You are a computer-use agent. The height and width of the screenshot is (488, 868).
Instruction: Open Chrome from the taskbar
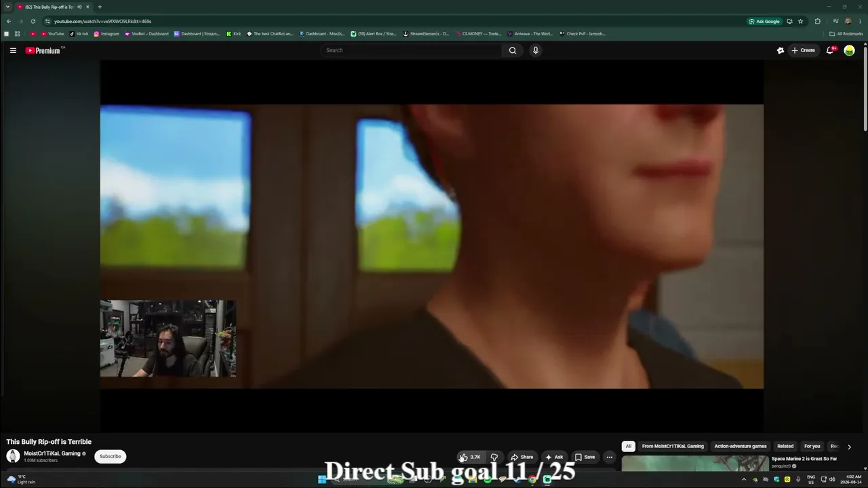click(x=532, y=480)
